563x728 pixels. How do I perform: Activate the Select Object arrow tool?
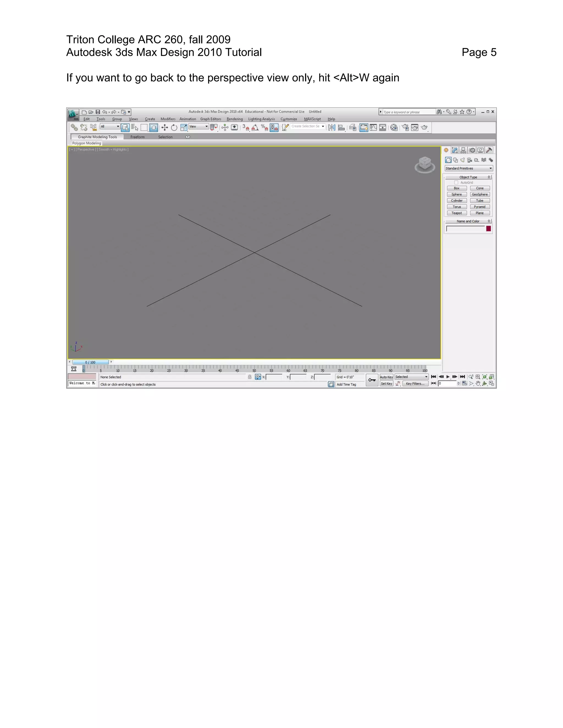point(125,127)
